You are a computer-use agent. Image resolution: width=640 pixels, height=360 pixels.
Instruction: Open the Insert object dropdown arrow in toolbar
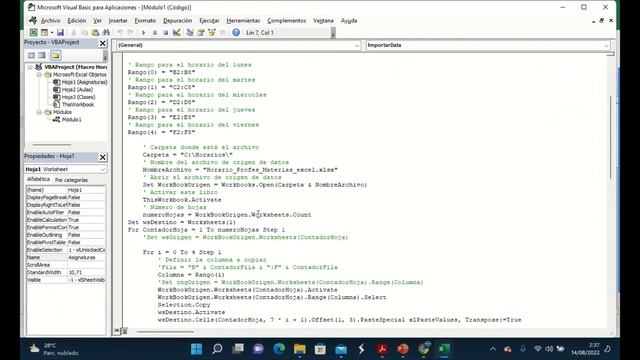52,33
